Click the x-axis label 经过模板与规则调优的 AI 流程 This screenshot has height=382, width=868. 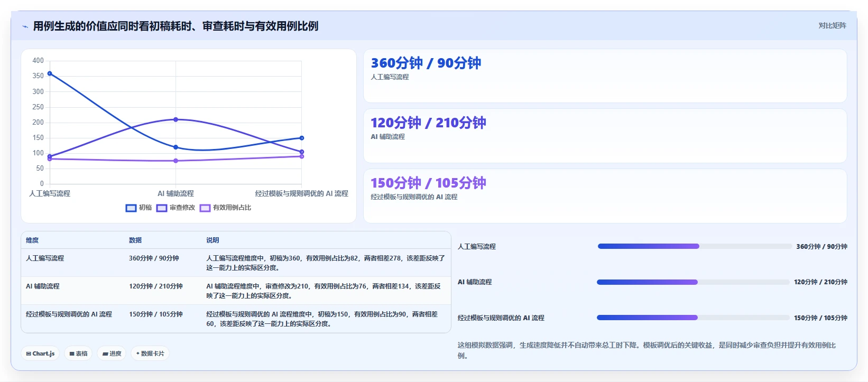[301, 193]
